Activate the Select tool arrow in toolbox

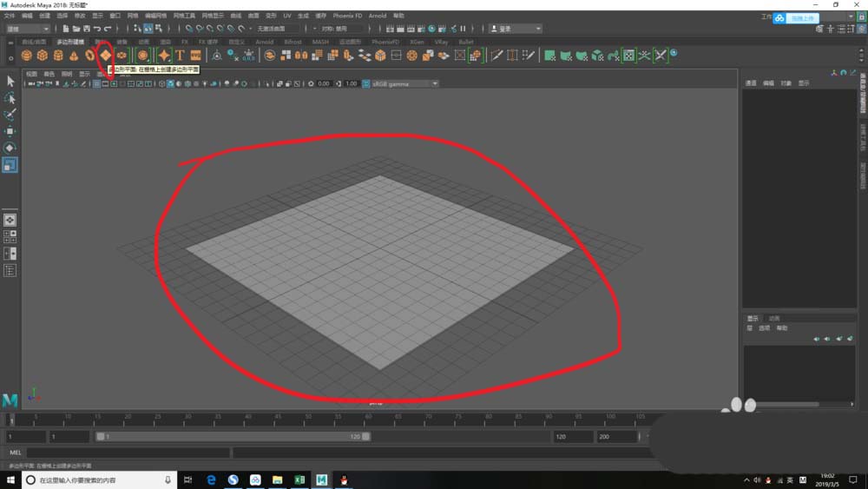[10, 81]
